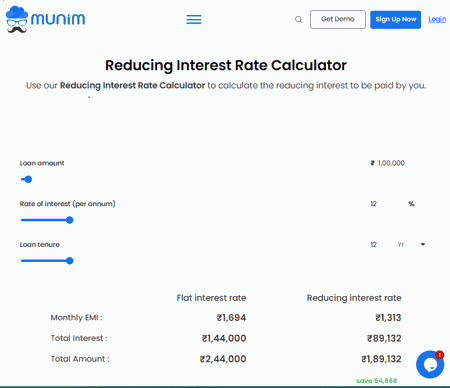Click the Reducing interest rate column heading
The height and width of the screenshot is (388, 450).
point(354,298)
